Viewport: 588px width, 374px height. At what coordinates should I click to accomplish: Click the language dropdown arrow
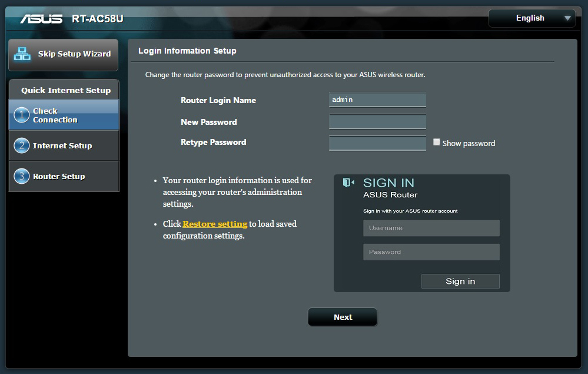[567, 18]
